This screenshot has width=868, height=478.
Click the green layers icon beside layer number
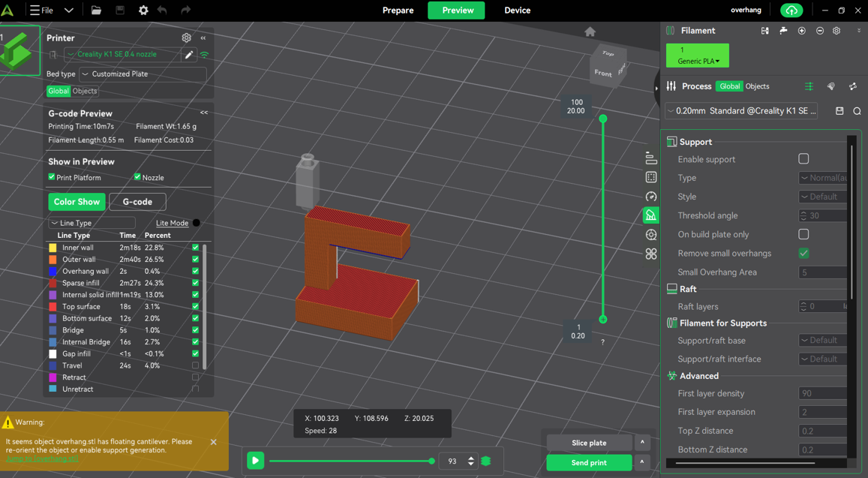(486, 461)
